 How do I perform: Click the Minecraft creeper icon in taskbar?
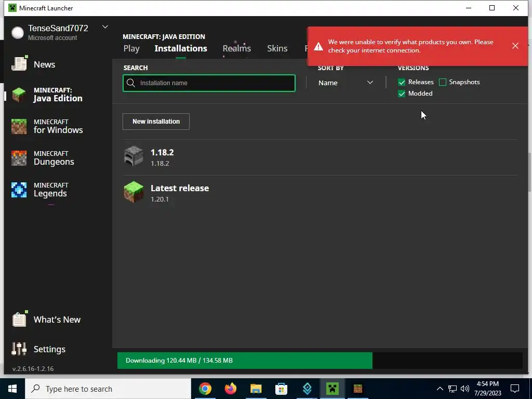pyautogui.click(x=332, y=389)
